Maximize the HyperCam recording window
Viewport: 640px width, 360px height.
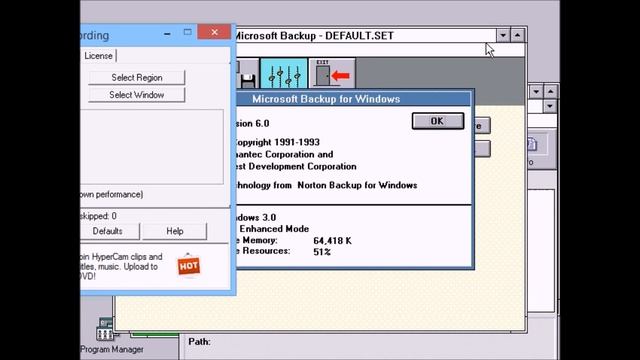click(187, 32)
